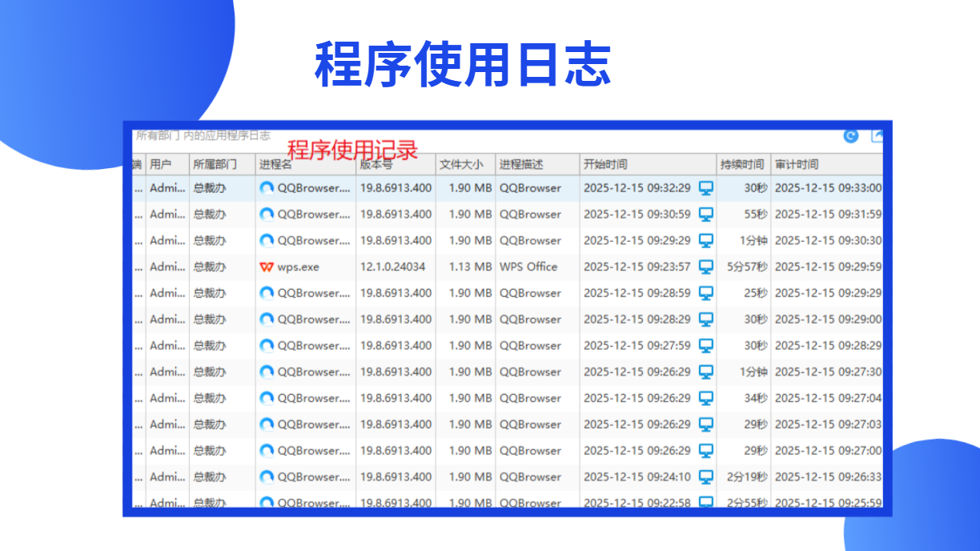980x551 pixels.
Task: Click the QQBrowser icon in row audited 09:27:04
Action: 267,398
